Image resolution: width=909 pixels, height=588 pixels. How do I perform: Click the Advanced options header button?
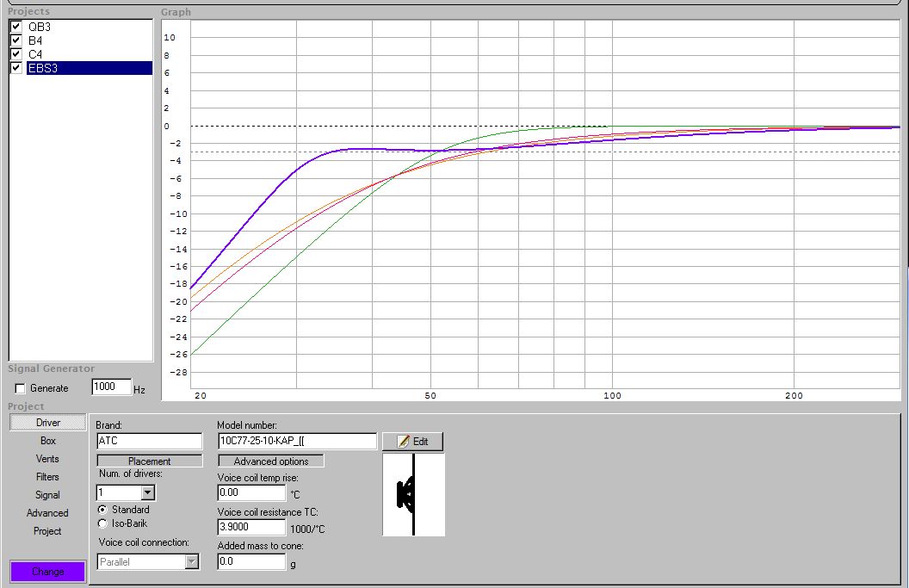(x=271, y=461)
